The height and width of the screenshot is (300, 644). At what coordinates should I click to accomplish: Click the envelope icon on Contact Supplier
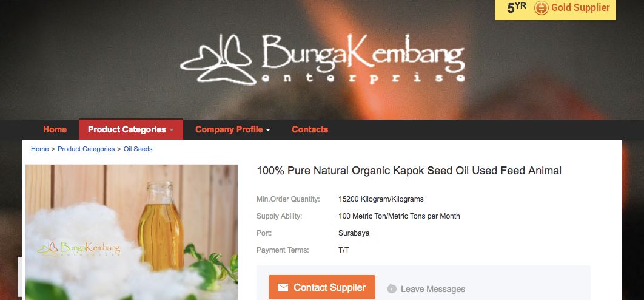[x=283, y=288]
